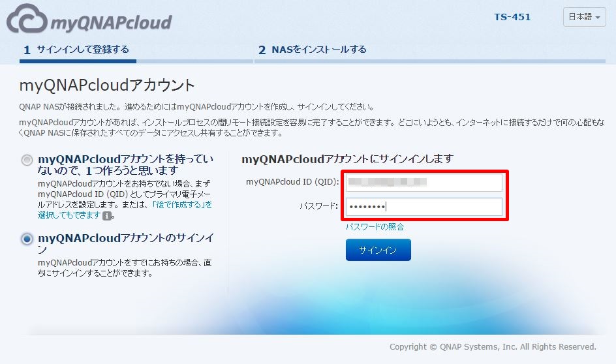Select the myQNAPcloudアカウントのサインイン radio button

coord(27,239)
